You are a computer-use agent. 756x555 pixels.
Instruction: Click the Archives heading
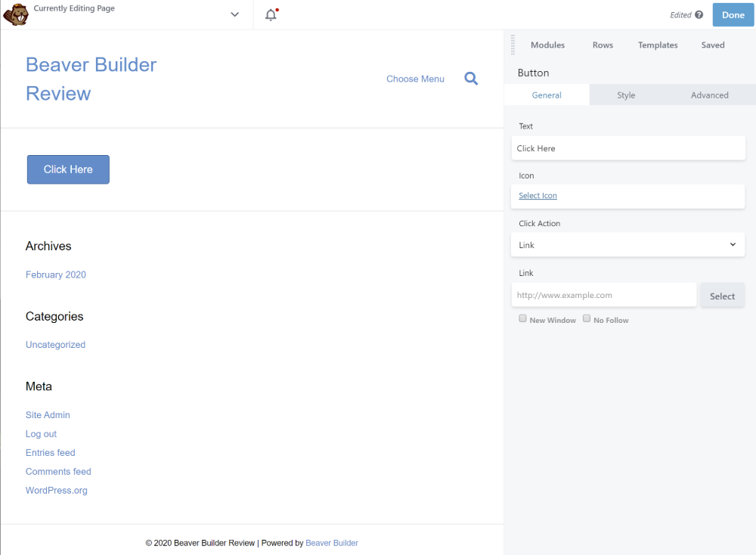[48, 246]
